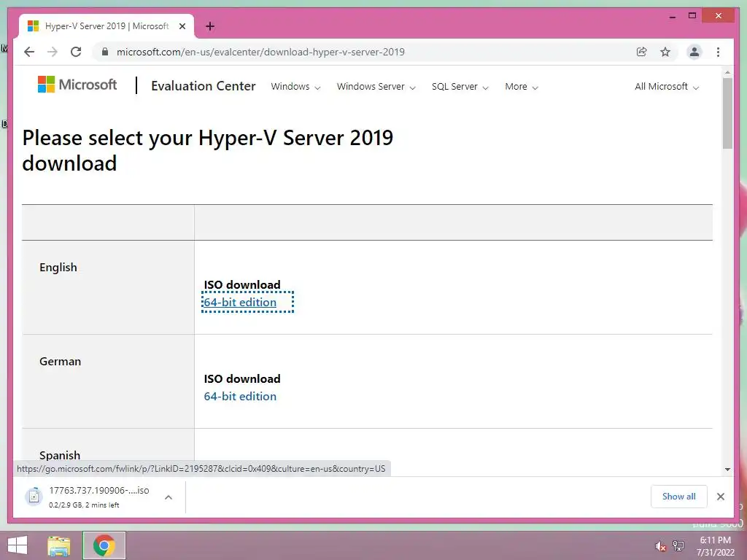The height and width of the screenshot is (560, 747).
Task: Click the page heading about Hyper-V Server 2019
Action: (x=208, y=150)
